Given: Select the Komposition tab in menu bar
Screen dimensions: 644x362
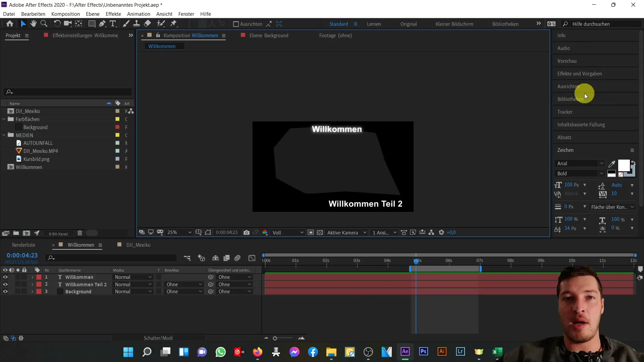Looking at the screenshot, I should (x=65, y=14).
